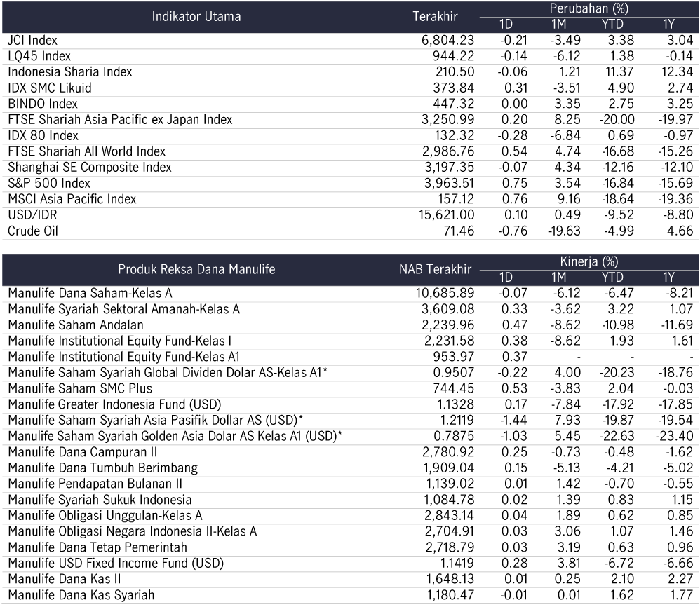Select Manulife Pendapatan Bulanan II
The width and height of the screenshot is (700, 607).
[x=95, y=484]
